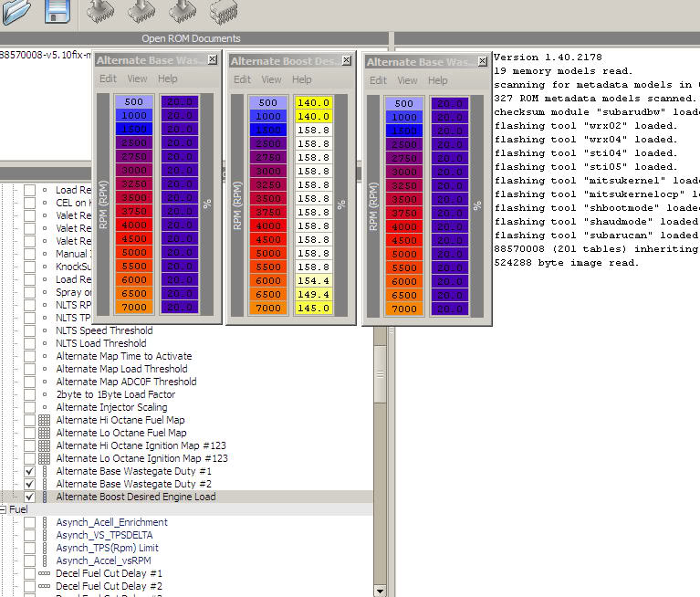This screenshot has width=700, height=597.
Task: Click 7000 RPM axis cell in Alternate Boost Des window
Action: 268,309
